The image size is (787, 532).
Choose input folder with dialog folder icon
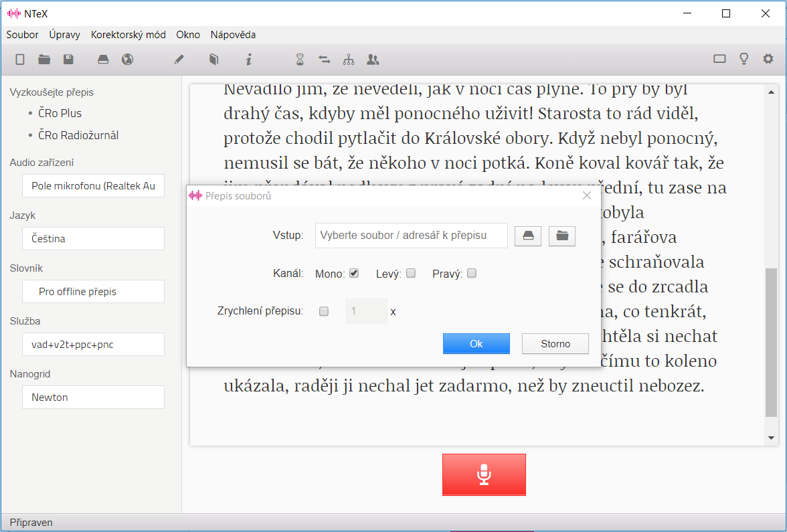pos(562,236)
